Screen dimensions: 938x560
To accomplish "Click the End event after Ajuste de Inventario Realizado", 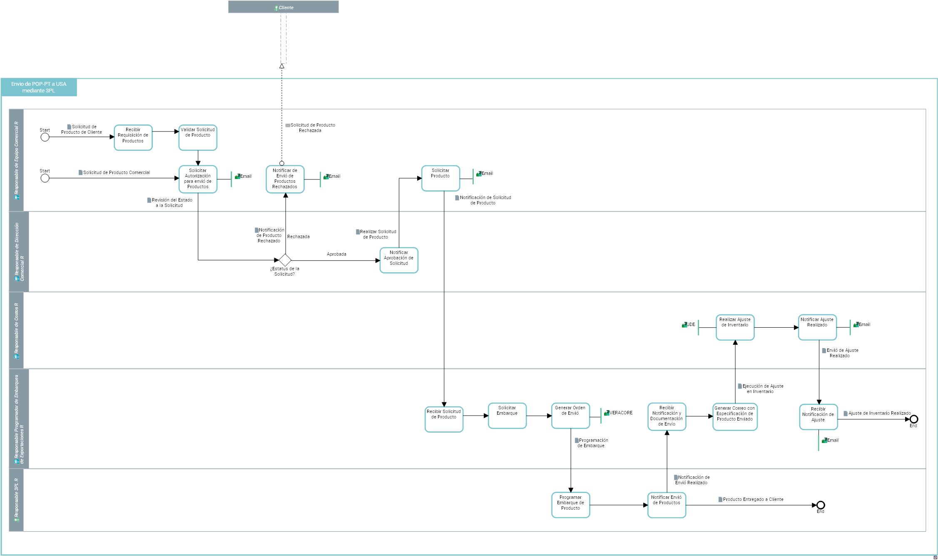I will (x=914, y=419).
